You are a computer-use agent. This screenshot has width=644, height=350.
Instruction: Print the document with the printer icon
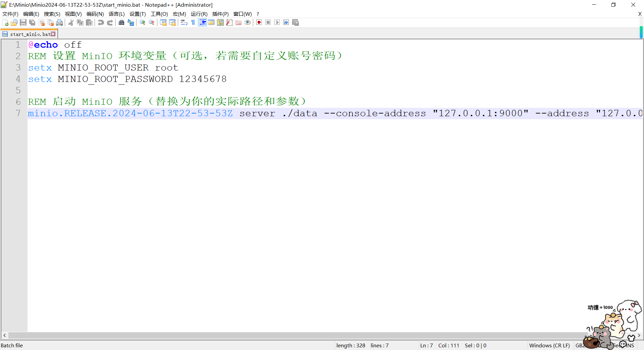coord(59,23)
